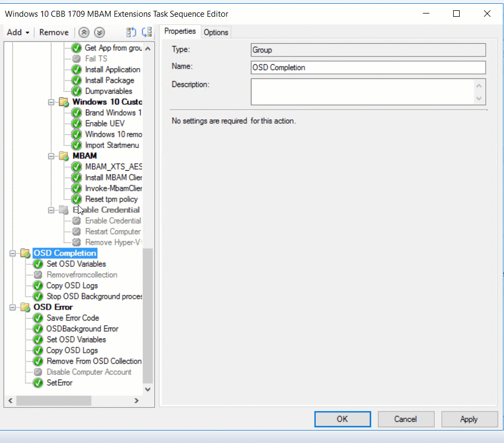Click the copy step toolbar icon
Image resolution: width=504 pixels, height=443 pixels.
pos(130,32)
